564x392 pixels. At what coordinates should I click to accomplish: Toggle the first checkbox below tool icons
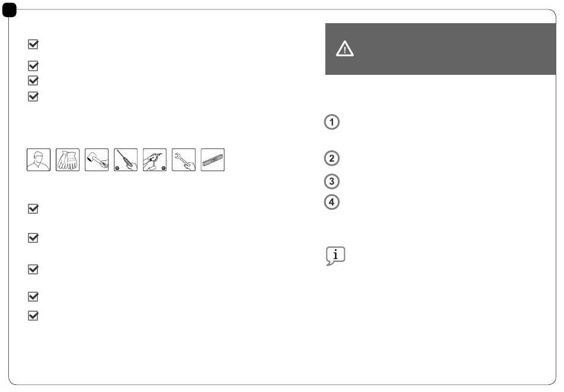33,209
